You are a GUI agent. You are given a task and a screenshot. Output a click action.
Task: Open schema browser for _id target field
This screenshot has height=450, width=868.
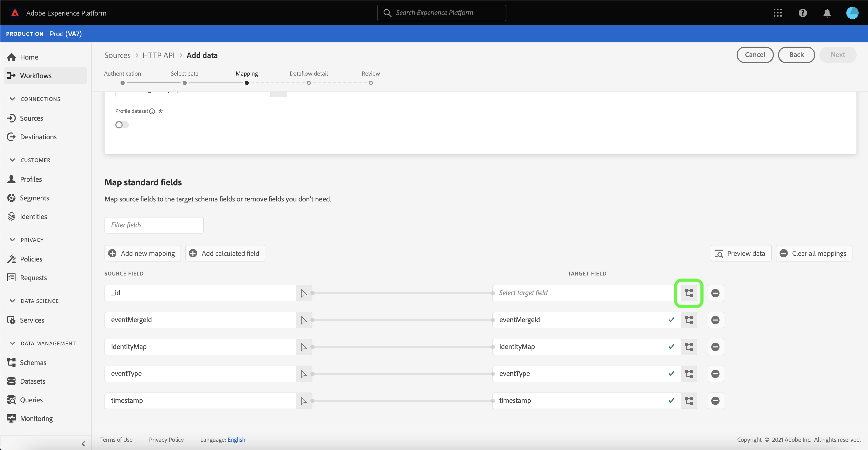(689, 293)
